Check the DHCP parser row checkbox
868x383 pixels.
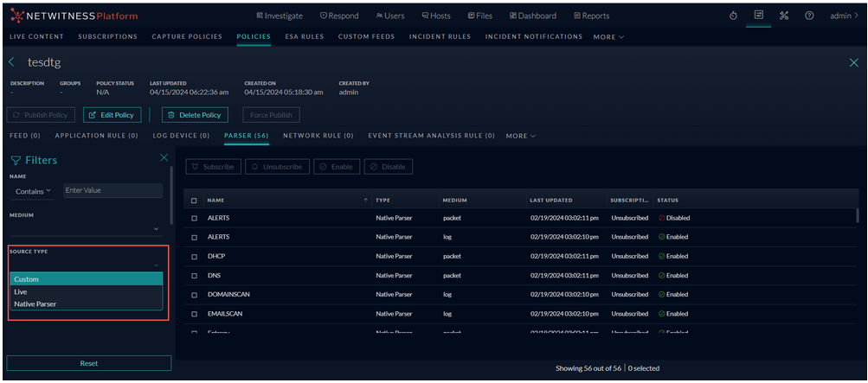pyautogui.click(x=194, y=256)
